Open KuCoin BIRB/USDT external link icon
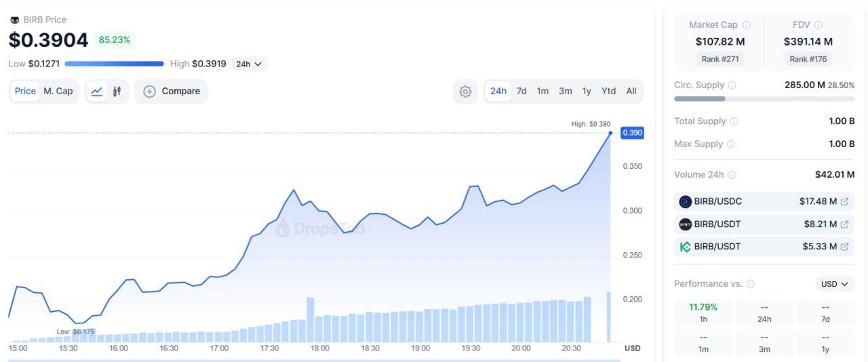Image resolution: width=868 pixels, height=362 pixels. pyautogui.click(x=844, y=247)
